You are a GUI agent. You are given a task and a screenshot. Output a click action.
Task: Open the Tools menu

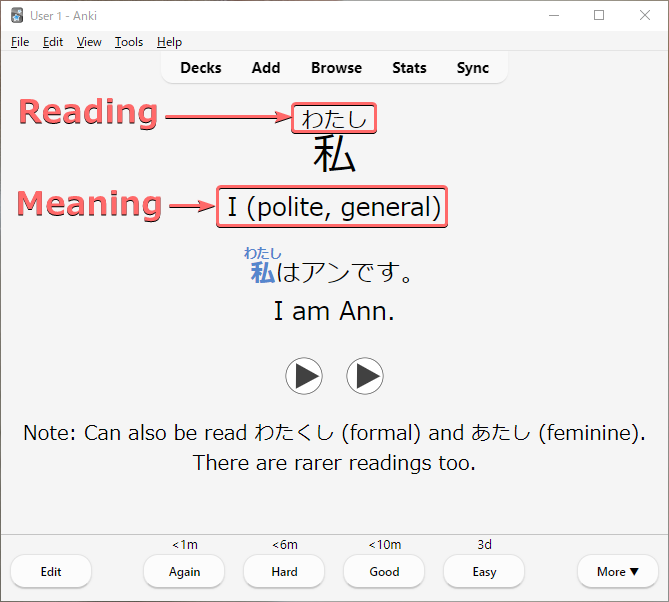(129, 42)
